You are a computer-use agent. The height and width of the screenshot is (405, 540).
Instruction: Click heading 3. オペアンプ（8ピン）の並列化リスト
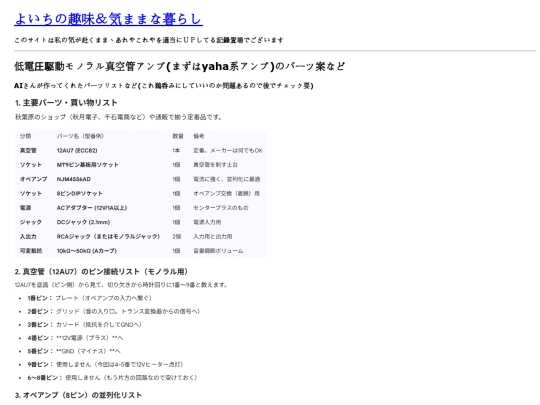(78, 395)
